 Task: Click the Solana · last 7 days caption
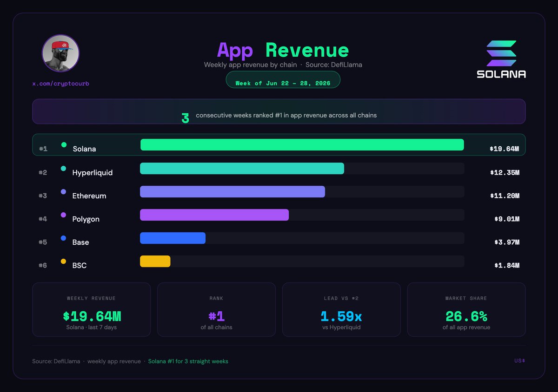[x=92, y=327]
